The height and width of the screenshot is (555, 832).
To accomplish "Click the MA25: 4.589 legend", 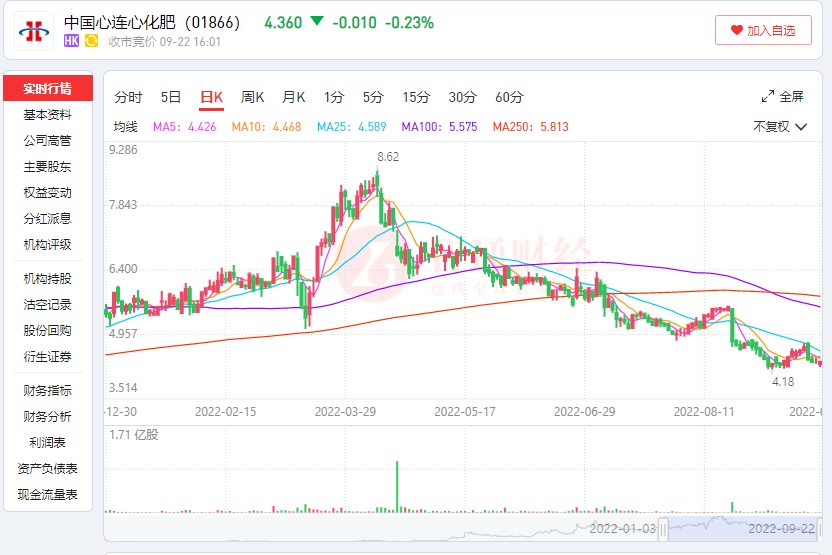I will [351, 127].
